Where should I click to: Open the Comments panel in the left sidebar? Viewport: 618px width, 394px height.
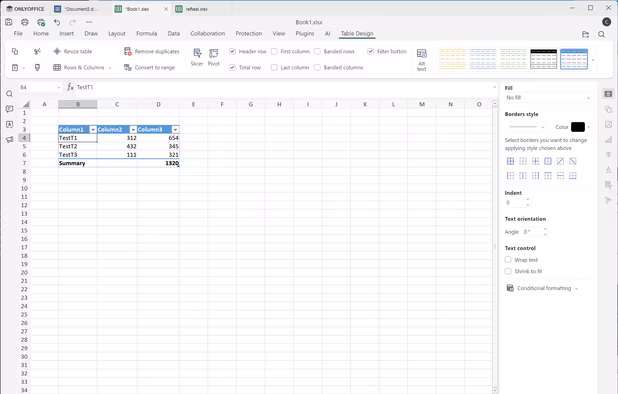click(9, 109)
